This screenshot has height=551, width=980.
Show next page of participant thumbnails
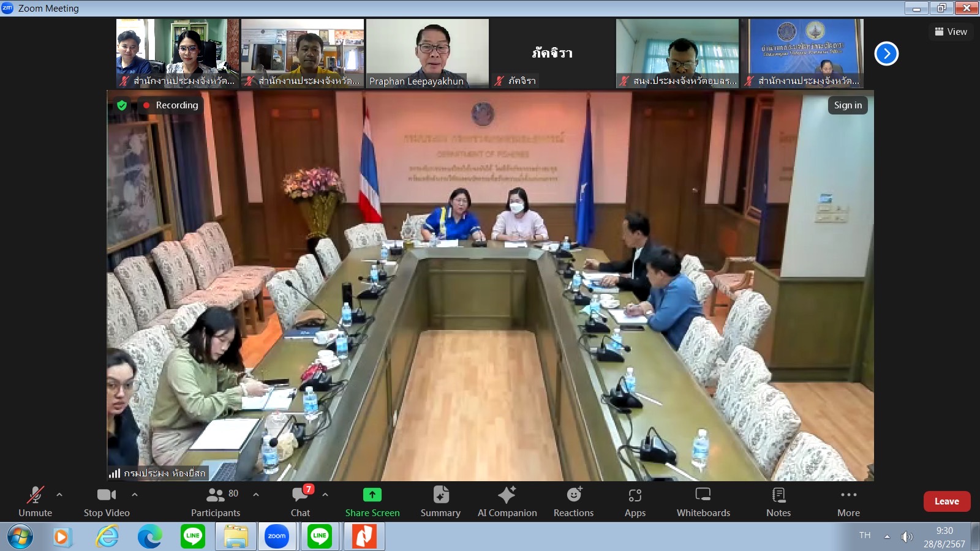point(886,54)
